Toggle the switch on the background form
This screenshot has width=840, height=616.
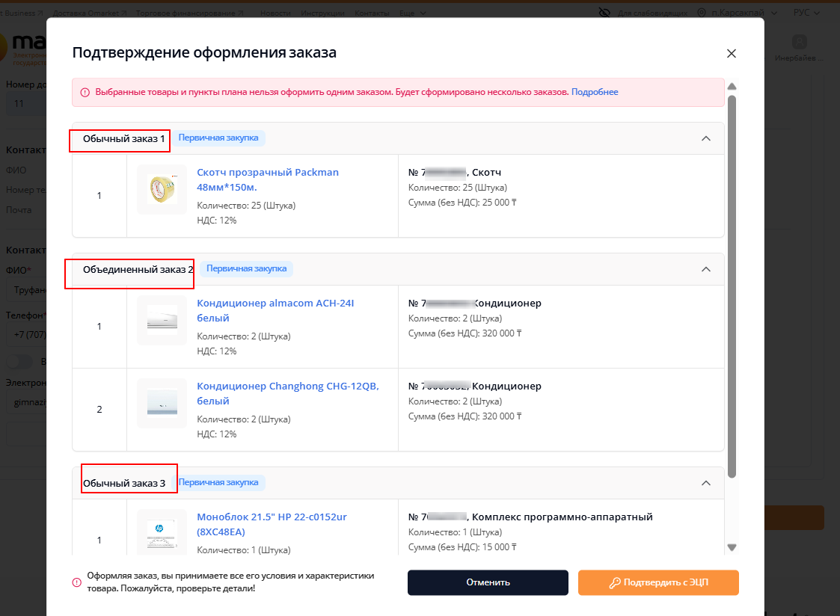[x=20, y=362]
